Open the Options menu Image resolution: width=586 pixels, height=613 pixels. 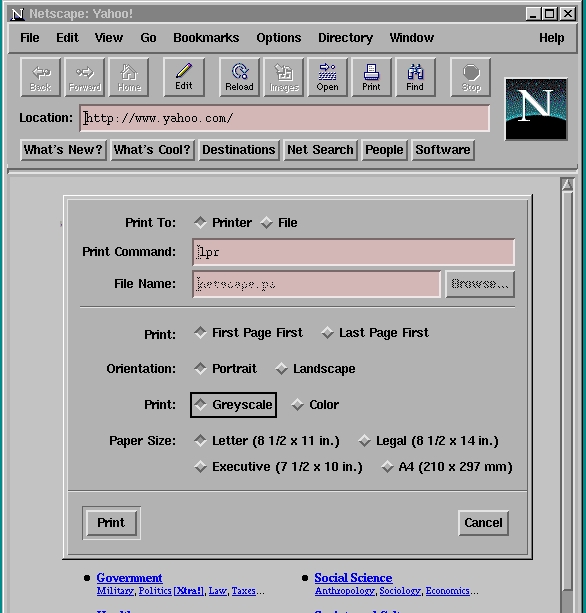(279, 38)
